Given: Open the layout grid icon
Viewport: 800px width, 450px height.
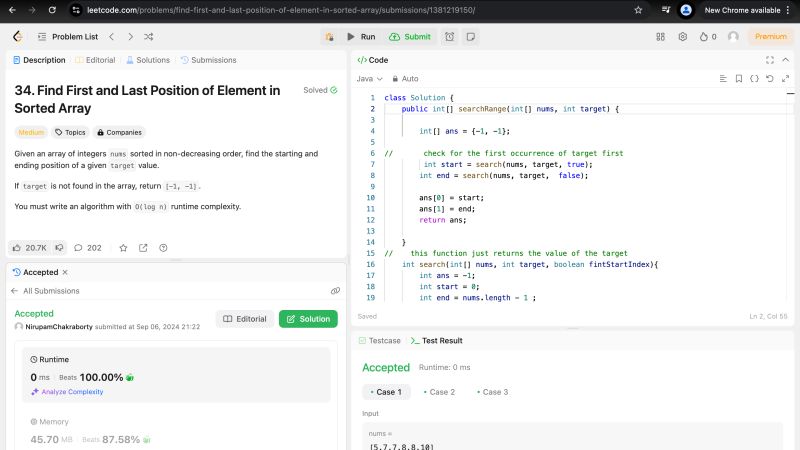Looking at the screenshot, I should [x=660, y=36].
